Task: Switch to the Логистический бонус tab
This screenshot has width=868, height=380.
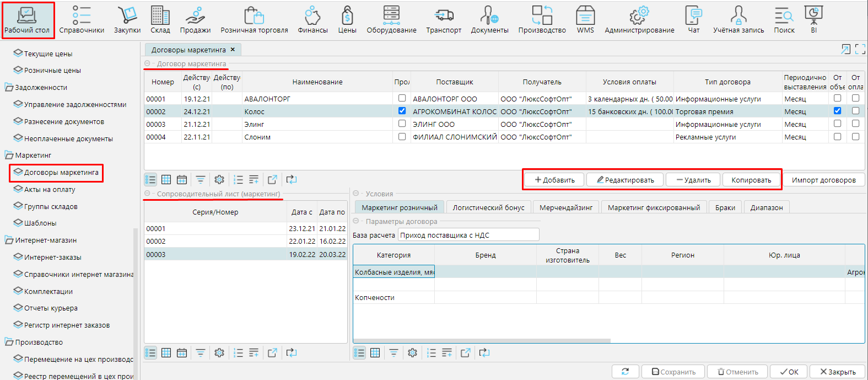Action: [x=488, y=207]
